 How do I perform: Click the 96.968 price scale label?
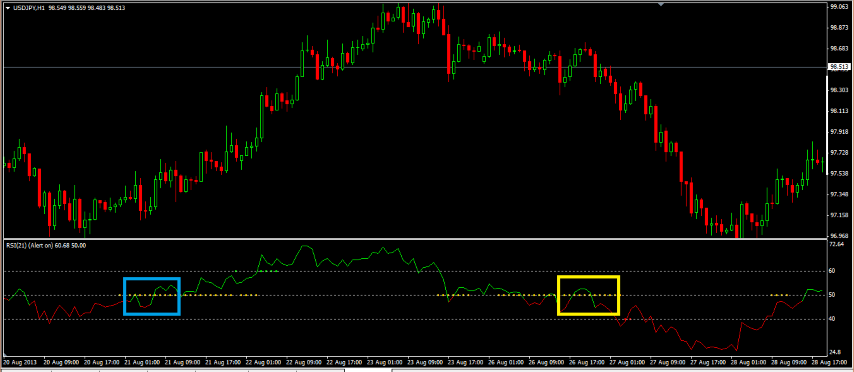(x=838, y=235)
